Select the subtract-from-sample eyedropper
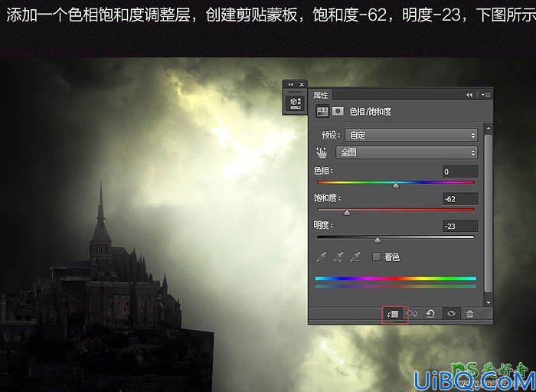Screen dimensions: 536x392 click(x=355, y=257)
